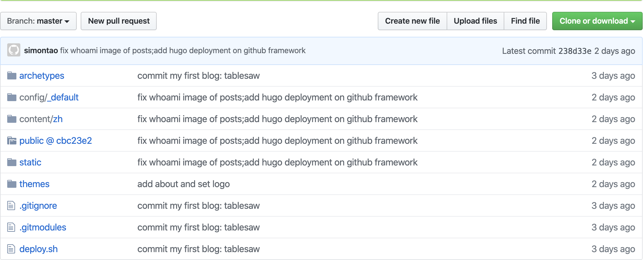Click the deploy.sh file icon
The image size is (644, 260).
click(x=11, y=249)
